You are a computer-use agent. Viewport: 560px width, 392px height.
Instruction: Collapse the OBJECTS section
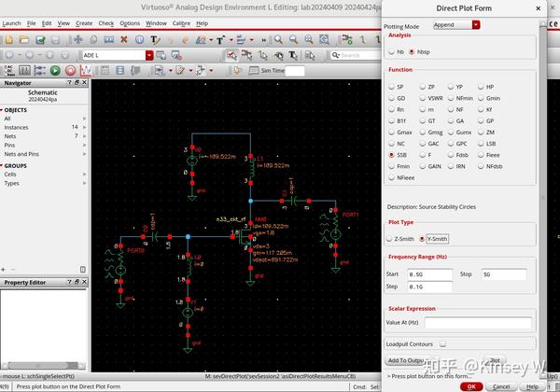click(x=2, y=110)
